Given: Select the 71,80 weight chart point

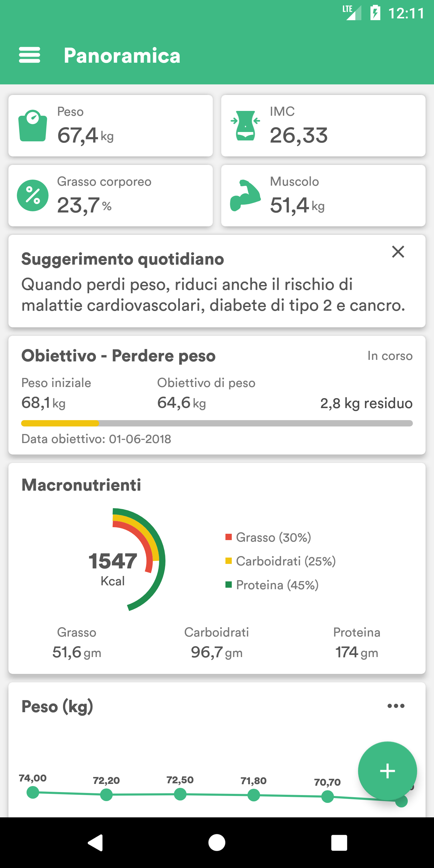Looking at the screenshot, I should [x=254, y=795].
